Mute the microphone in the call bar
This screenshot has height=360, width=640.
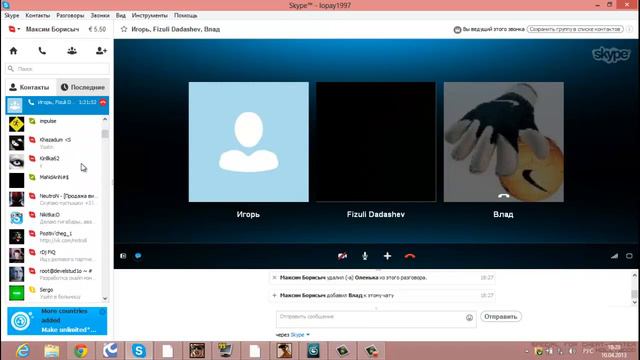click(365, 256)
